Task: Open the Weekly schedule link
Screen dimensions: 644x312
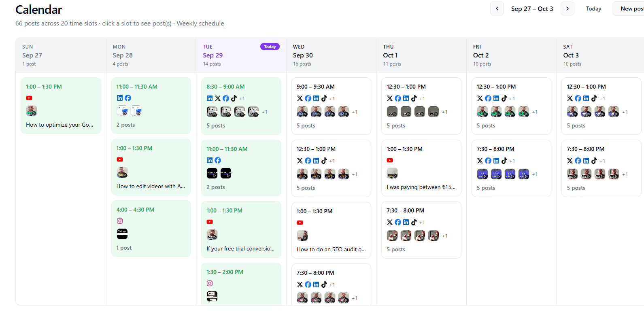Action: click(x=200, y=23)
